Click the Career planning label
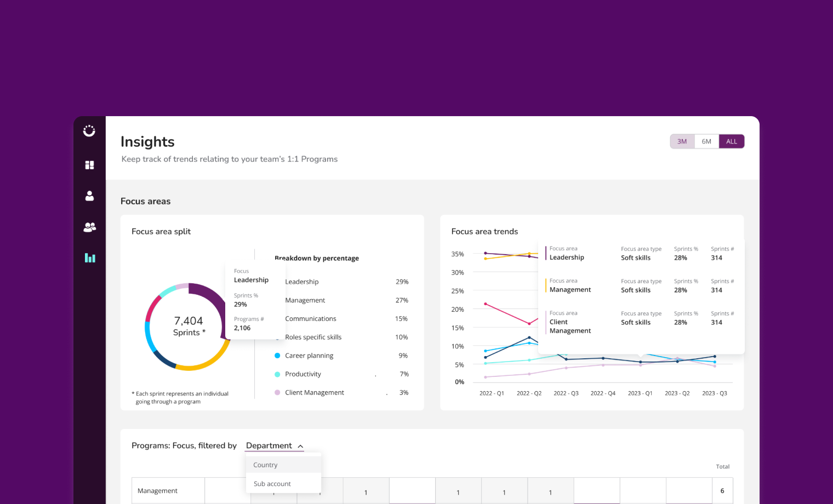The width and height of the screenshot is (833, 504). point(309,356)
